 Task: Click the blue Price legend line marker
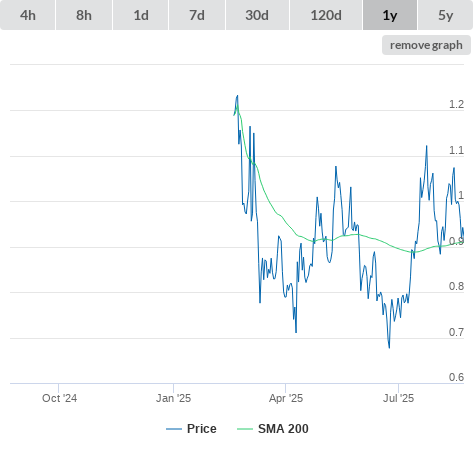tap(174, 429)
